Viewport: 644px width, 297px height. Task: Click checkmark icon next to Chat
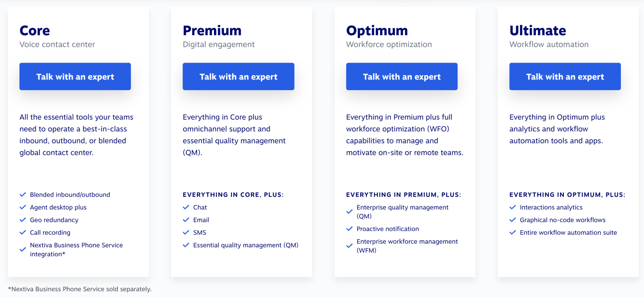pyautogui.click(x=186, y=207)
